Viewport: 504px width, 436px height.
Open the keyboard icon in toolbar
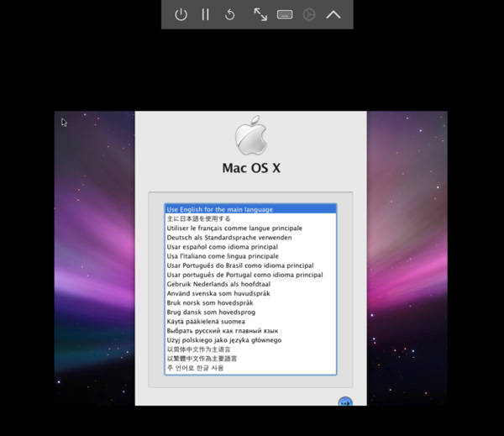[285, 14]
